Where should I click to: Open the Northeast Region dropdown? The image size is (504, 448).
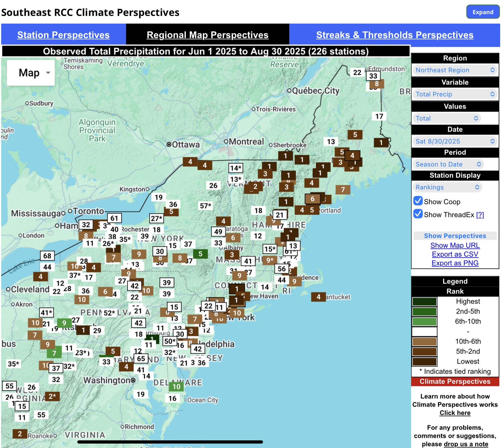[x=455, y=70]
